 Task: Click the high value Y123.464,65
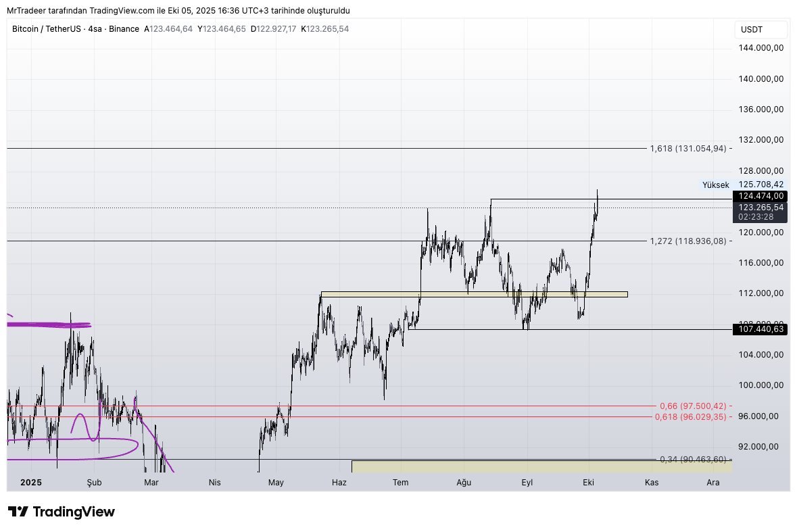click(x=222, y=29)
